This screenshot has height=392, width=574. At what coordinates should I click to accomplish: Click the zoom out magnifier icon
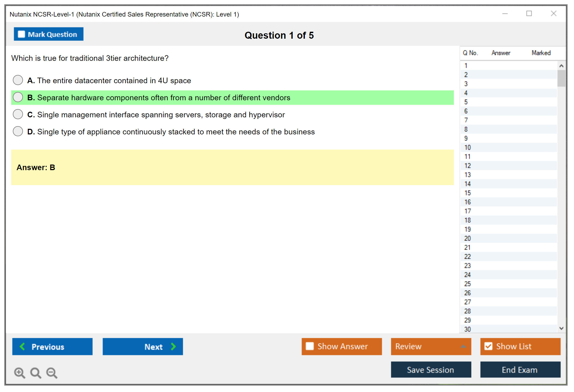pos(52,373)
